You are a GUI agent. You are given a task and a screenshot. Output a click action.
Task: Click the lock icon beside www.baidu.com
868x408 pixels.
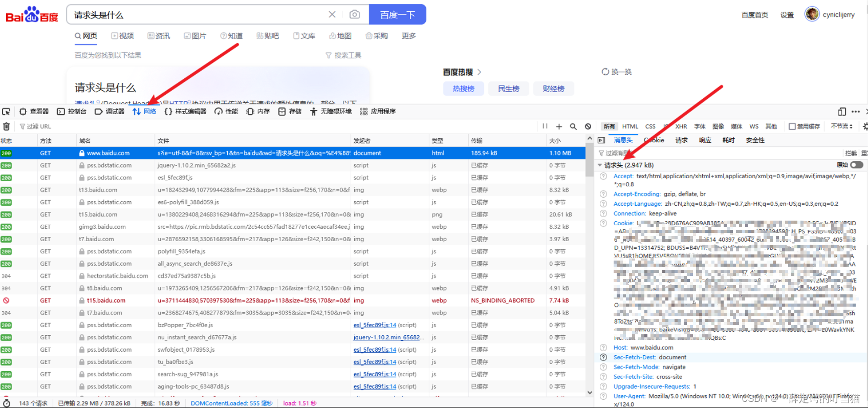[x=82, y=153]
